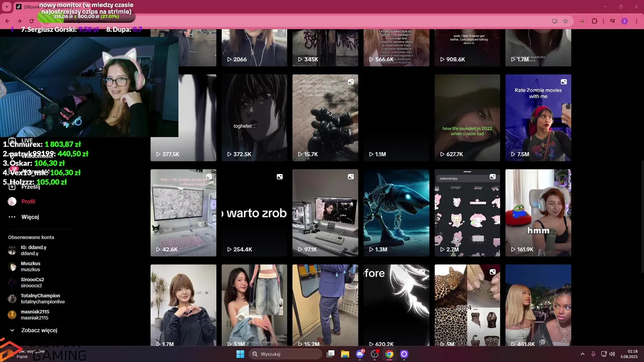Screen dimensions: 644x362
Task: Open followed account ddand.y
Action: (28, 250)
